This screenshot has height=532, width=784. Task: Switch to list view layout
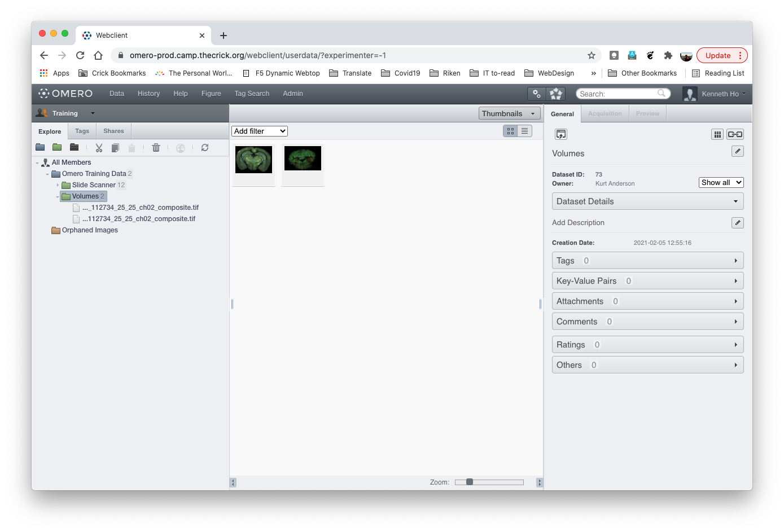tap(524, 131)
